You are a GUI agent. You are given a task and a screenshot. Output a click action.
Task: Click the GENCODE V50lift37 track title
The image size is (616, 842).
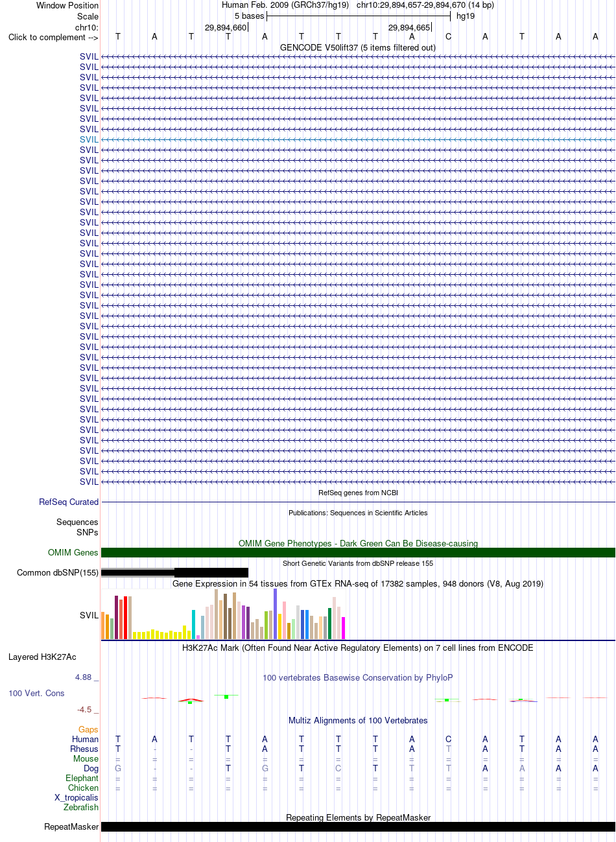pos(358,47)
